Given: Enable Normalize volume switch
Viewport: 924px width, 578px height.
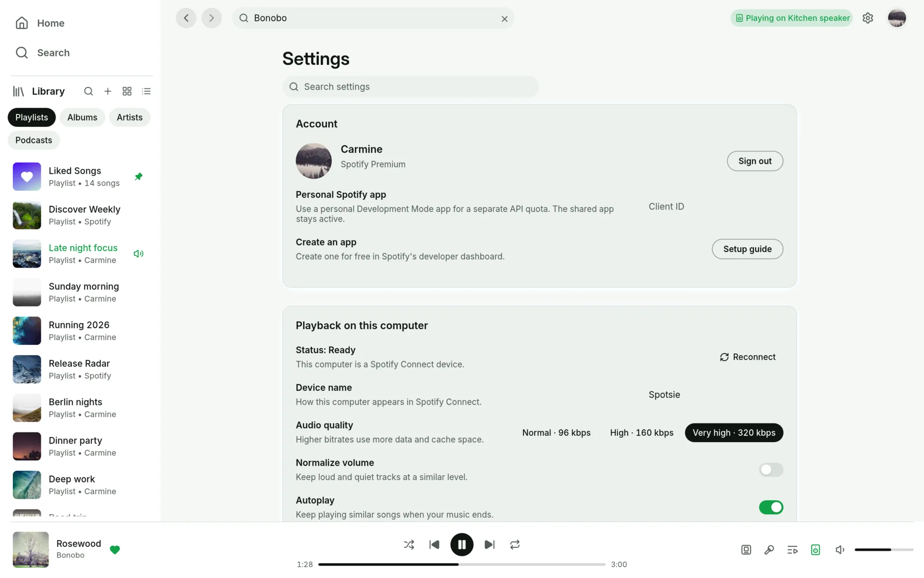Looking at the screenshot, I should (x=771, y=470).
